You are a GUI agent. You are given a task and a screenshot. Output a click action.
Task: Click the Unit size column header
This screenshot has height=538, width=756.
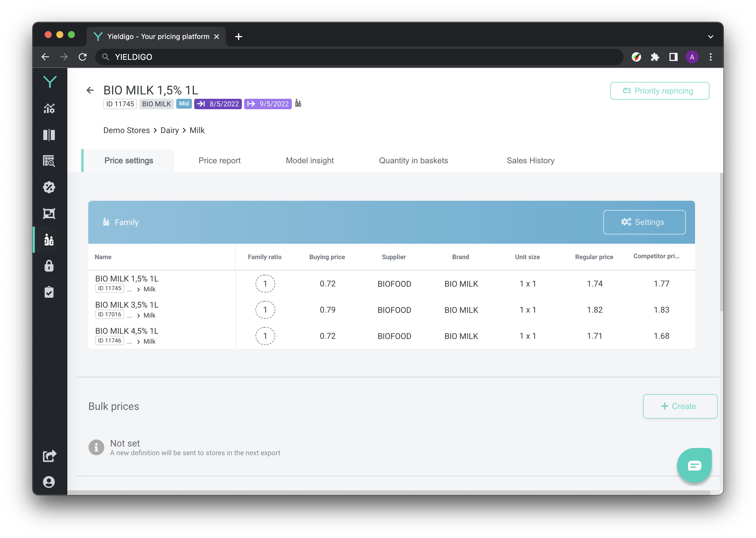[x=527, y=257]
